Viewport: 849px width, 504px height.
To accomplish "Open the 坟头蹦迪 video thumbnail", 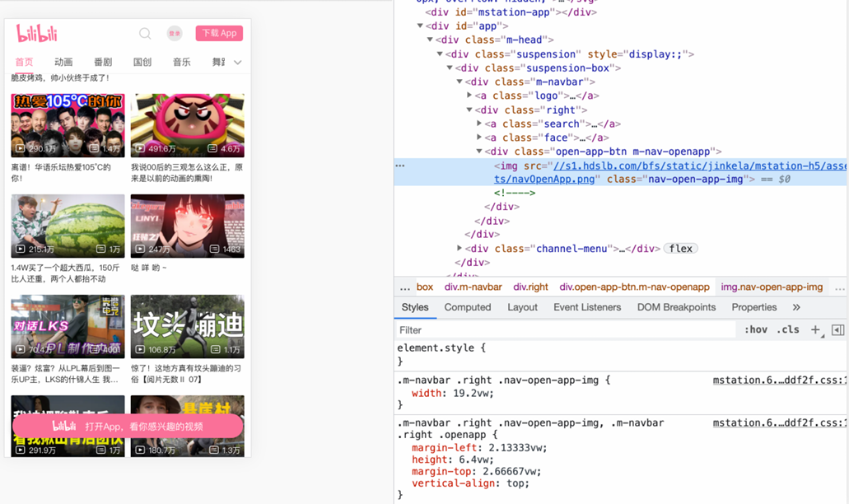I will tap(188, 326).
